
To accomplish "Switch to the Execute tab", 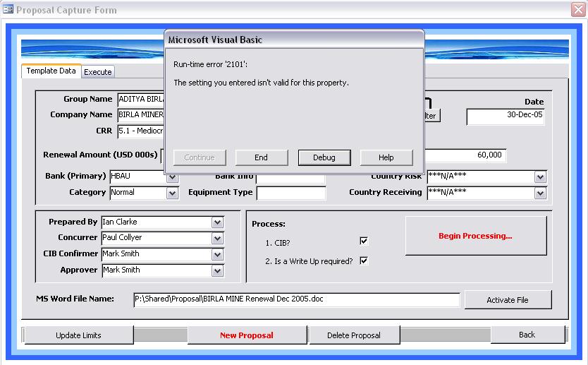I will (98, 72).
